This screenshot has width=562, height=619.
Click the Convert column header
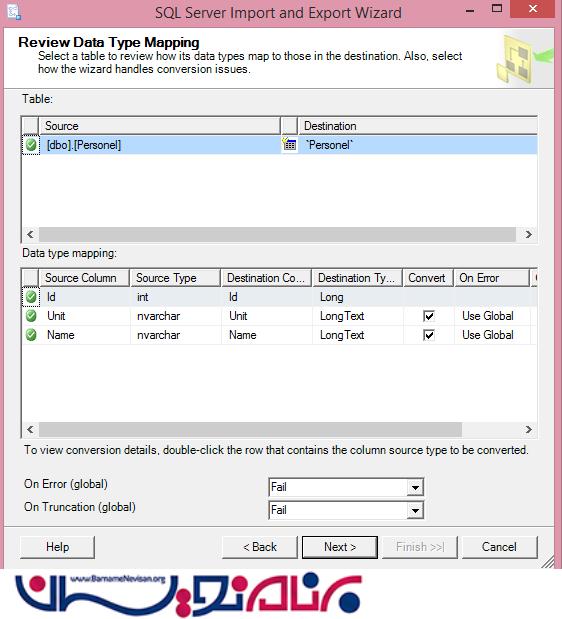pos(429,278)
